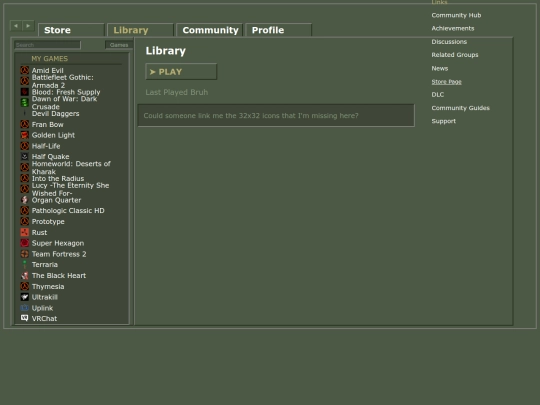This screenshot has width=540, height=405.
Task: Click the VRChat game icon
Action: point(24,318)
